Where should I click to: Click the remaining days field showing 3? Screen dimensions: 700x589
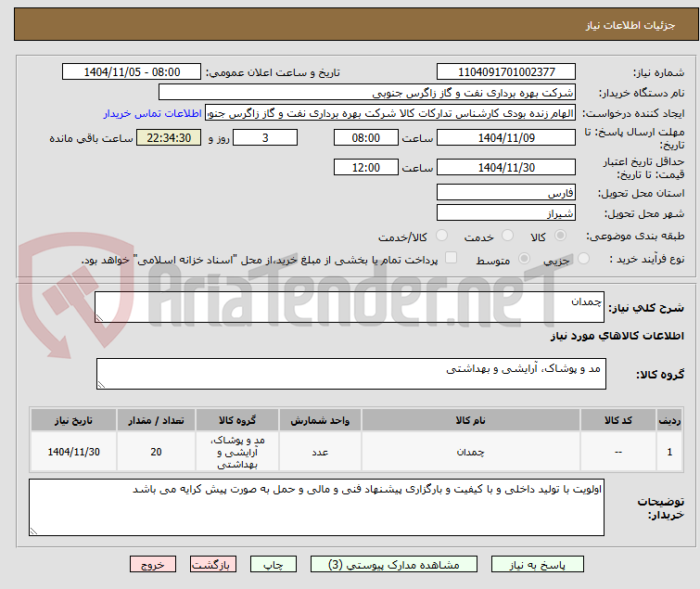[265, 137]
